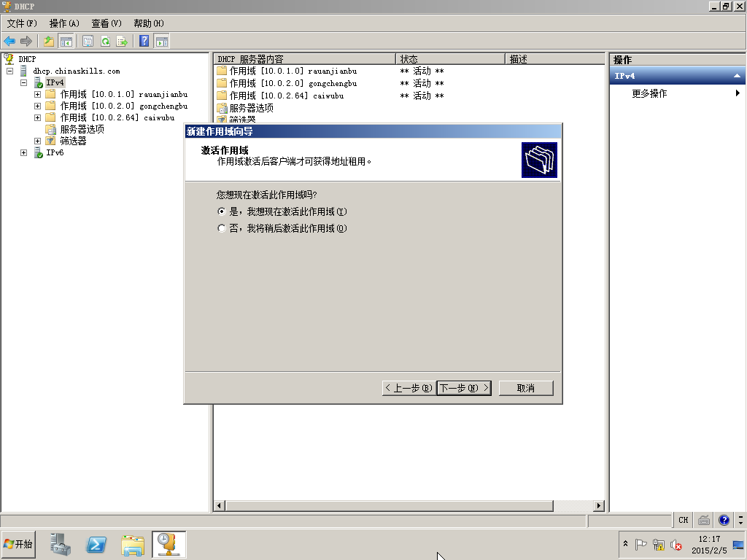Click the dhcp.chinaskills.com server icon
747x560 pixels.
[x=23, y=71]
